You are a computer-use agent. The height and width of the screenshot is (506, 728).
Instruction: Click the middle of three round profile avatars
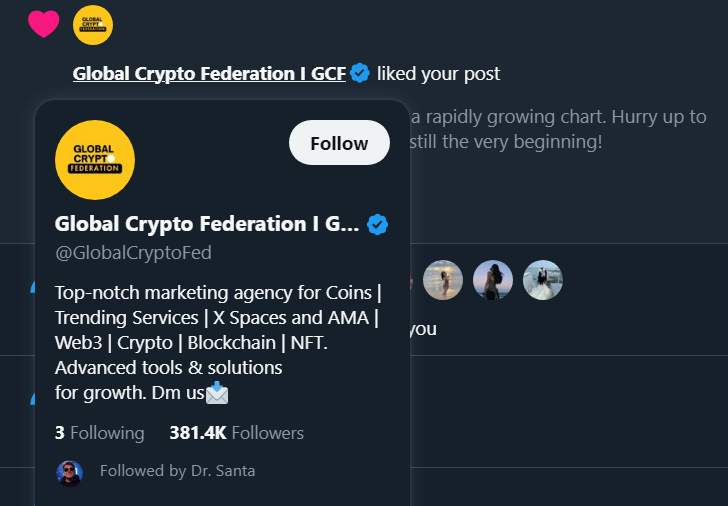coord(493,281)
